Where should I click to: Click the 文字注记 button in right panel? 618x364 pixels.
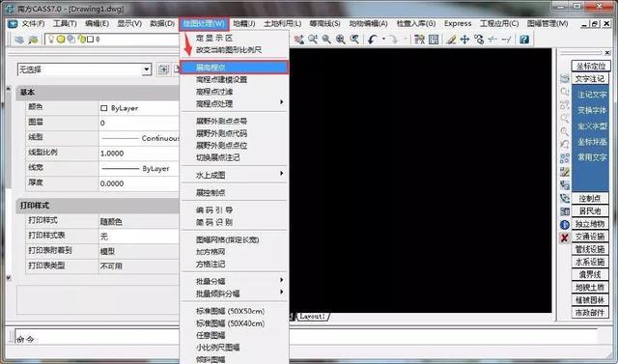click(x=590, y=79)
